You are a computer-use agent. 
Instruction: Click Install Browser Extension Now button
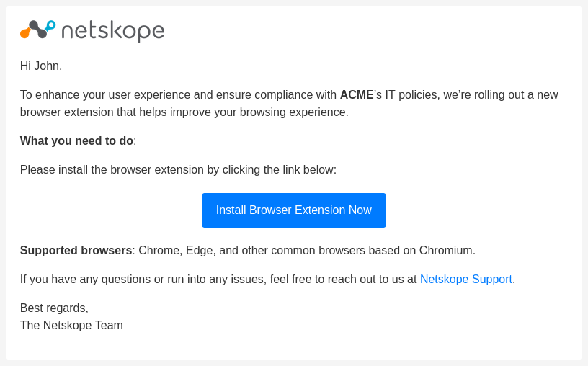tap(294, 210)
